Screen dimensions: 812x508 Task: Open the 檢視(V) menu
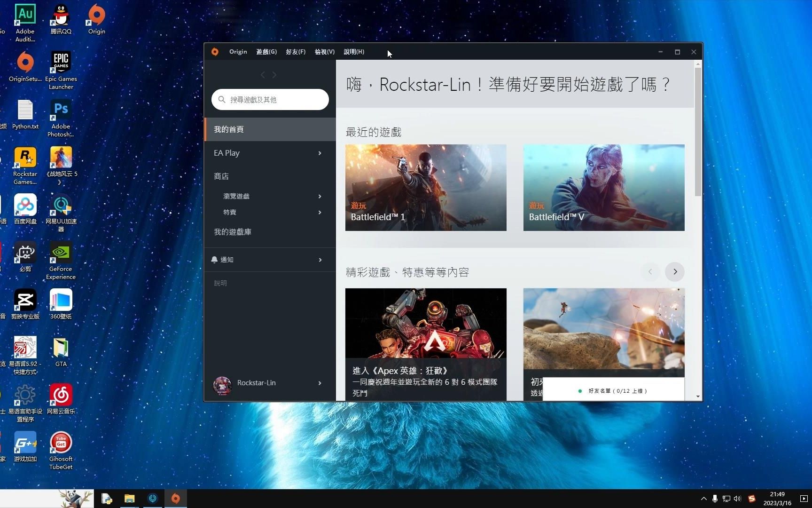pos(324,52)
